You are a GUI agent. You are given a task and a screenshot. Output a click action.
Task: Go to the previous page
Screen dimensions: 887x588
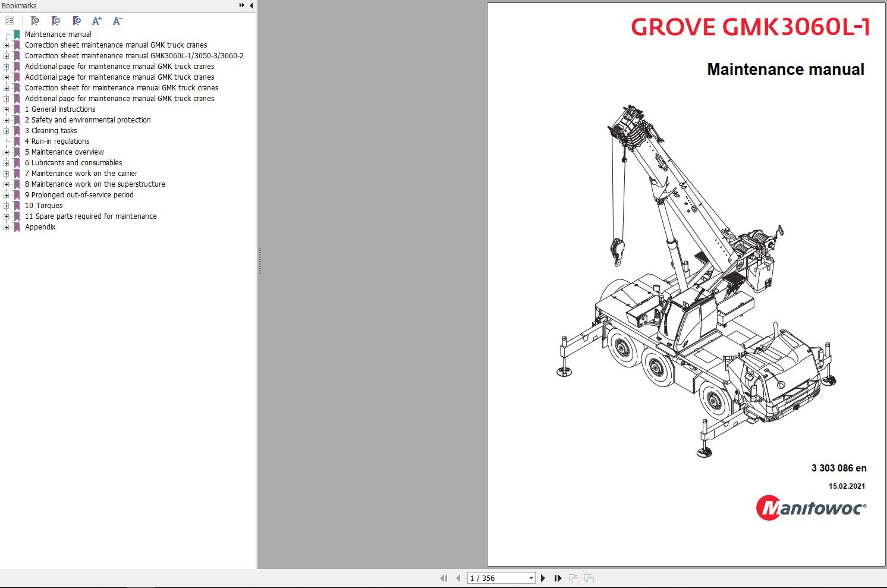coord(458,578)
